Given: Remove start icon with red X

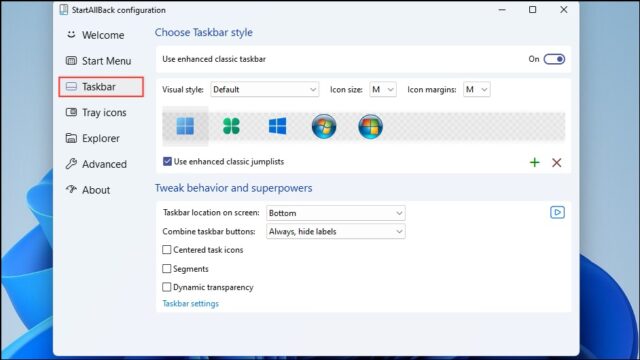Looking at the screenshot, I should (x=556, y=162).
